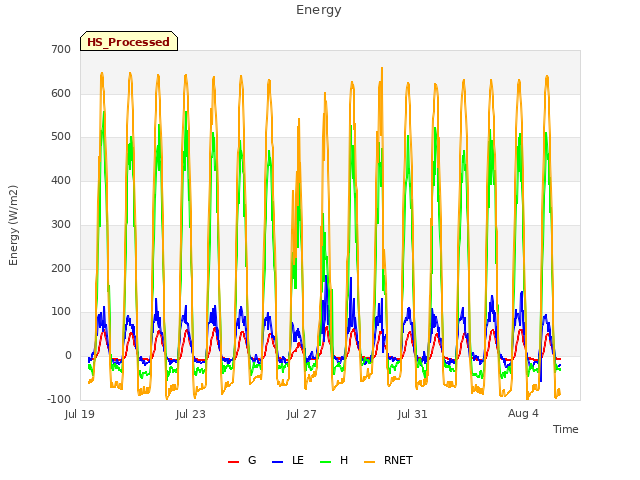This screenshot has height=480, width=640.
Task: Select the HS_Processed annotation label
Action: click(129, 41)
